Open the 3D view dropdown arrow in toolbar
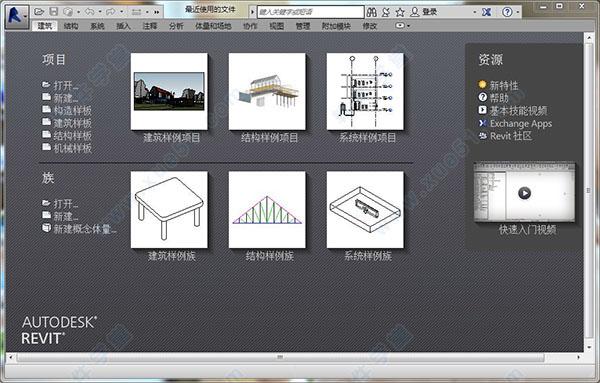 [x=78, y=12]
